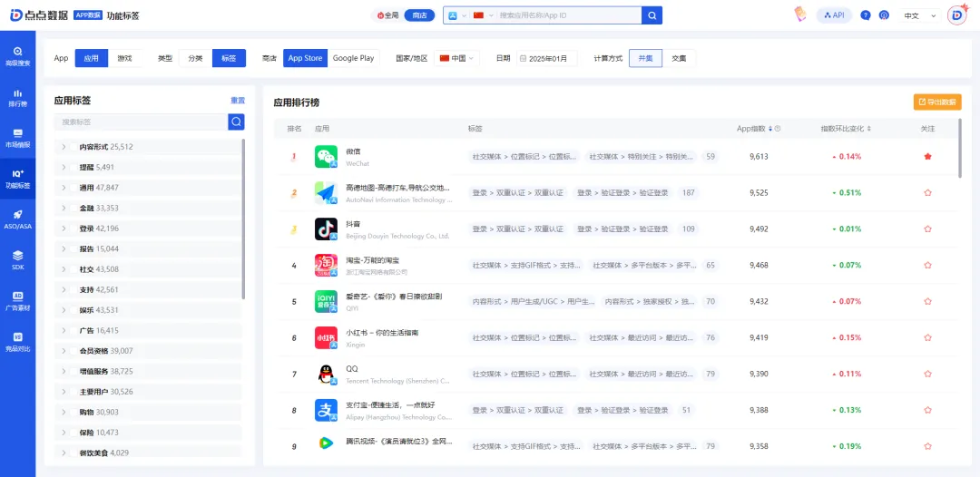The image size is (980, 477).
Task: Check the 金融 tag checkbox
Action: [73, 209]
